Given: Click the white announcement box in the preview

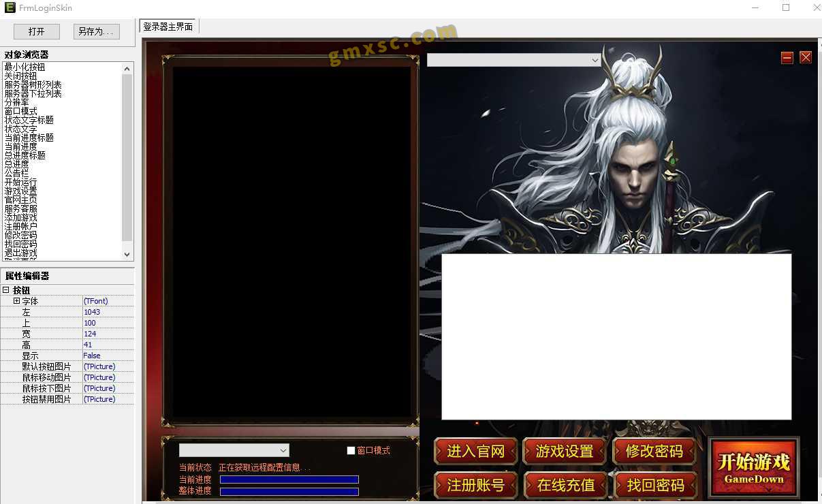Looking at the screenshot, I should (x=616, y=336).
